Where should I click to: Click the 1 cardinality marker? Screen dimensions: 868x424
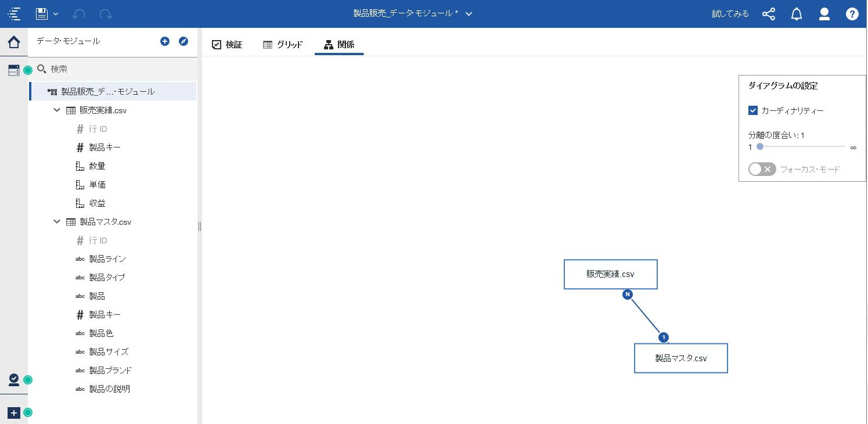pos(664,337)
